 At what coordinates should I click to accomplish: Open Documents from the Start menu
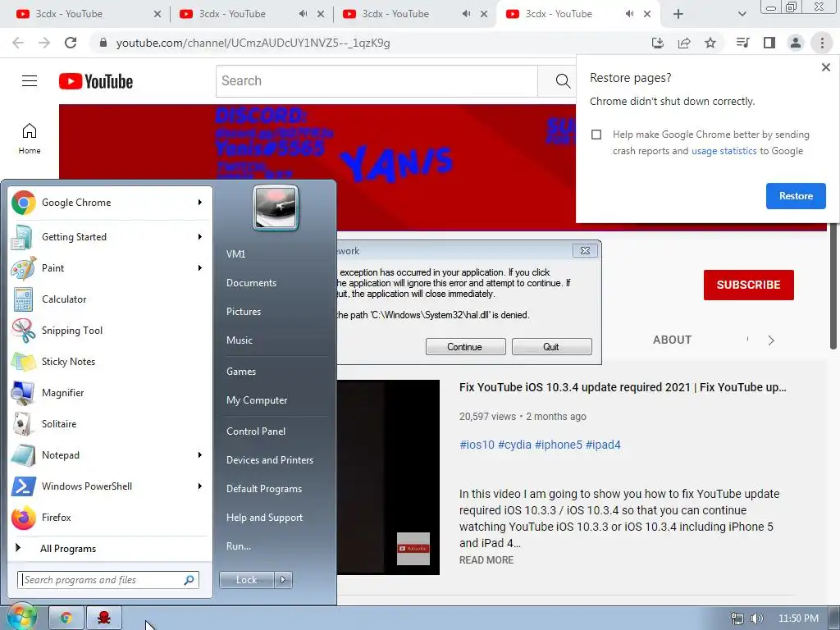click(251, 283)
